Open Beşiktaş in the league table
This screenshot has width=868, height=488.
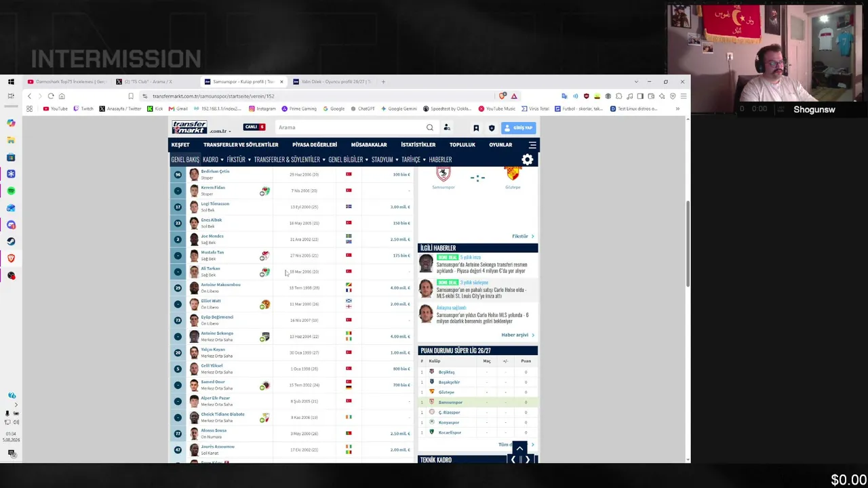446,372
